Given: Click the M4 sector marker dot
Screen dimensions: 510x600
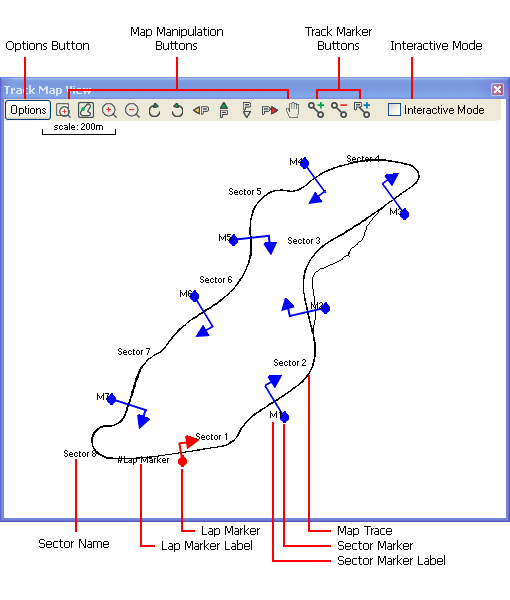Looking at the screenshot, I should (x=305, y=163).
